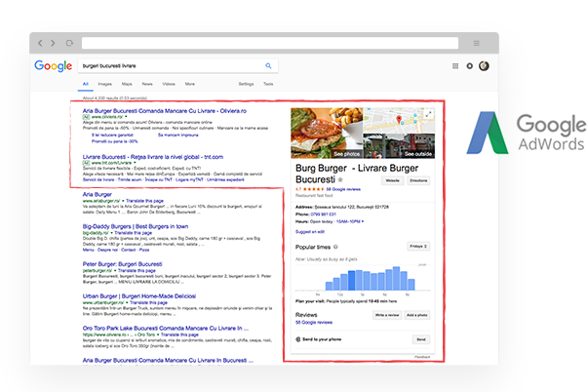Click Translate this page for ariaburger.ro
The height and width of the screenshot is (392, 587).
pos(144,201)
